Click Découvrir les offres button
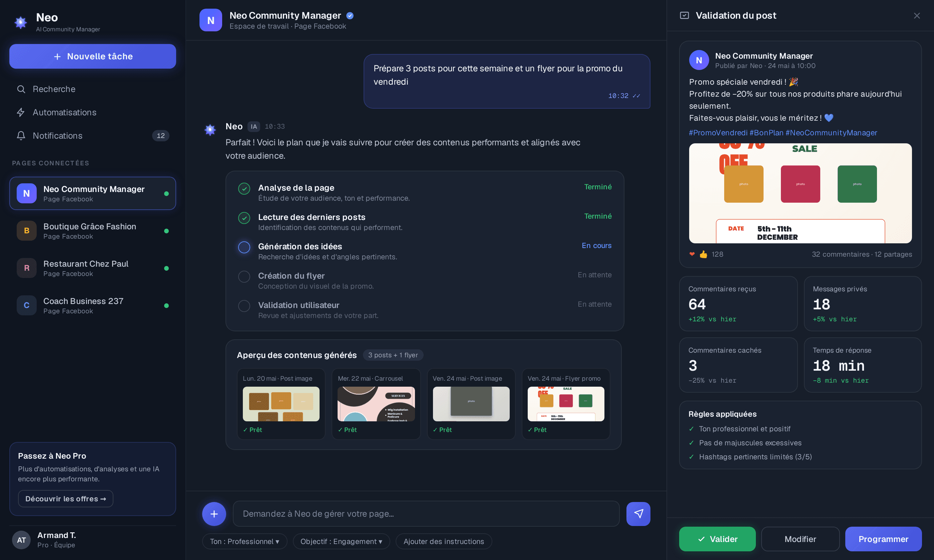Image resolution: width=934 pixels, height=560 pixels. [66, 499]
